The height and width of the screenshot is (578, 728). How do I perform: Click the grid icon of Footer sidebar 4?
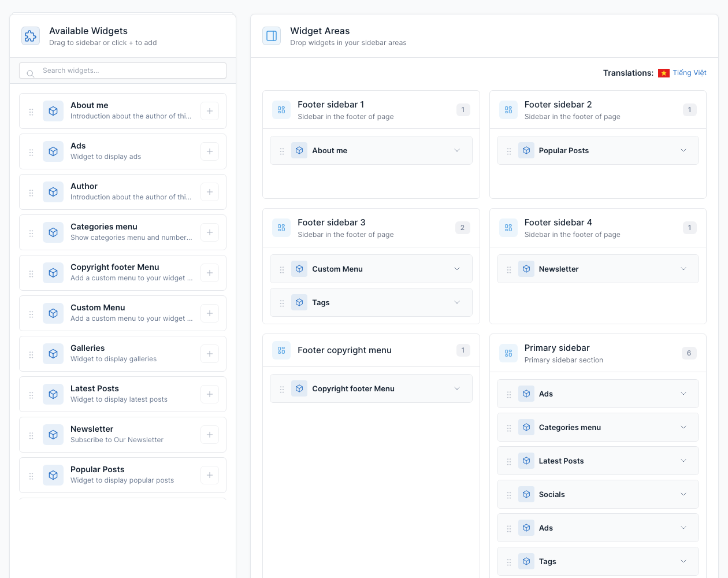tap(508, 228)
